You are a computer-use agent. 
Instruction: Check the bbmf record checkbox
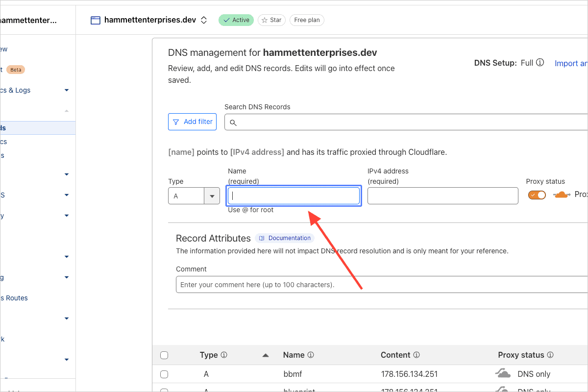pyautogui.click(x=164, y=374)
